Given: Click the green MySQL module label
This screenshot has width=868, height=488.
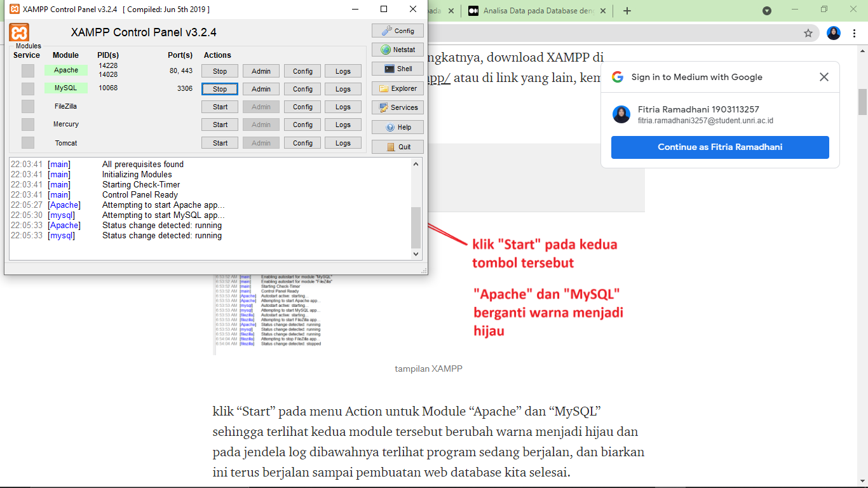Looking at the screenshot, I should coord(66,88).
